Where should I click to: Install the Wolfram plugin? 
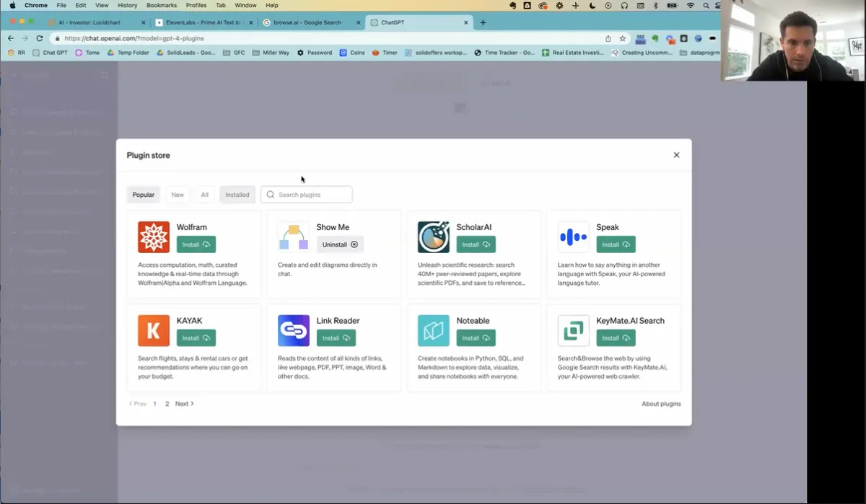(x=196, y=244)
